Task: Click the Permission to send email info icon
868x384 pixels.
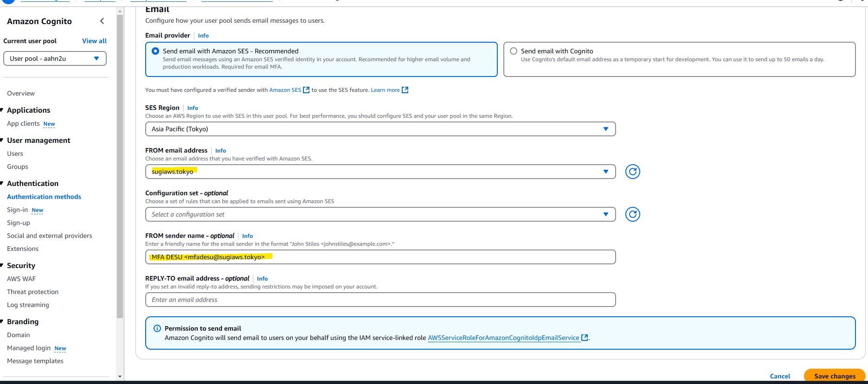Action: [157, 328]
